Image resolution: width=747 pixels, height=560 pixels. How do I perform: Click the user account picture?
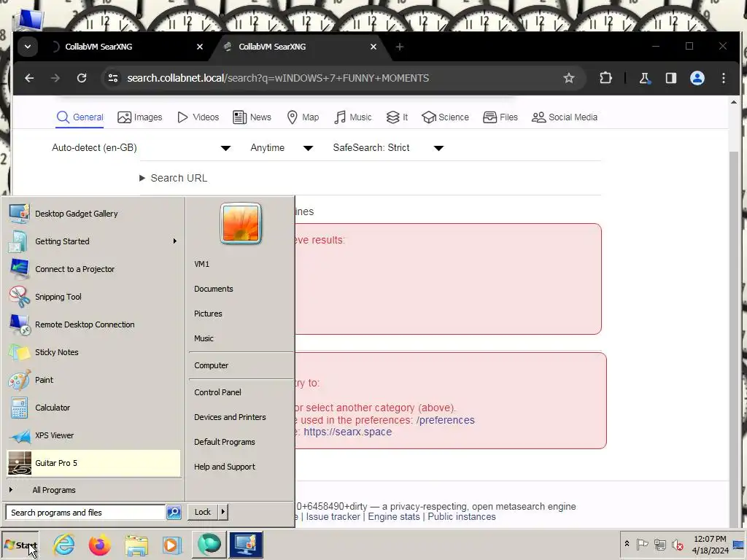(x=241, y=223)
